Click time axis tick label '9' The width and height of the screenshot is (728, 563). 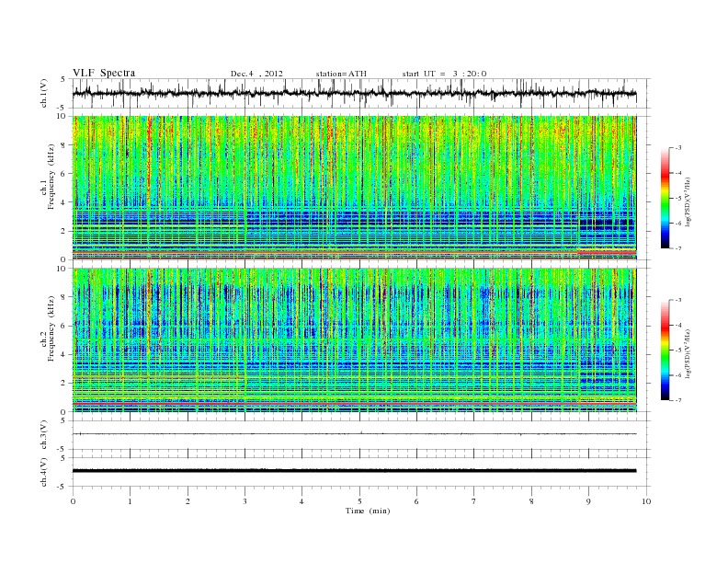588,501
